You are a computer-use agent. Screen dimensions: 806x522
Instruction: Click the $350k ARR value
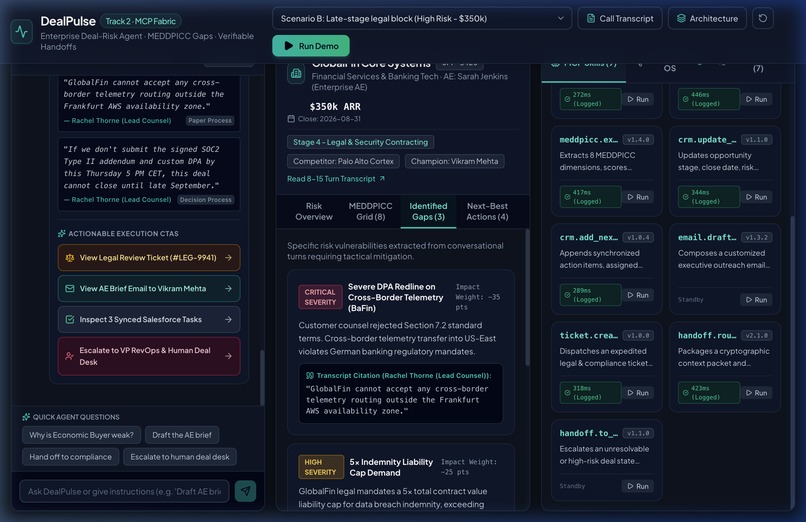click(x=335, y=107)
